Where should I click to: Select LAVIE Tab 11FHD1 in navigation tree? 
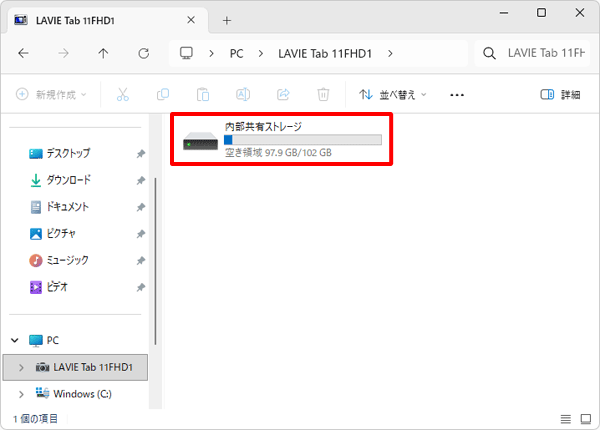click(x=75, y=367)
